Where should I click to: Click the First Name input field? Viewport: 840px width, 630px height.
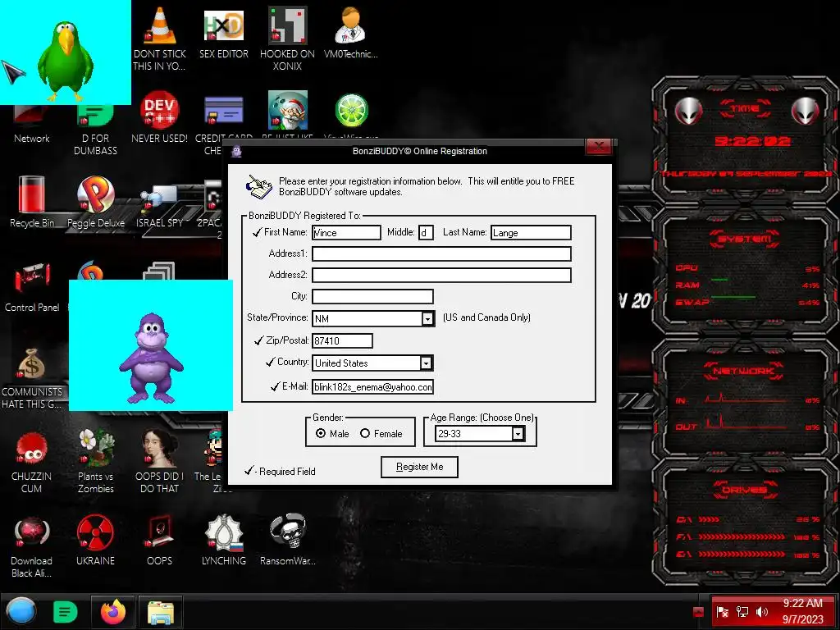click(x=347, y=232)
